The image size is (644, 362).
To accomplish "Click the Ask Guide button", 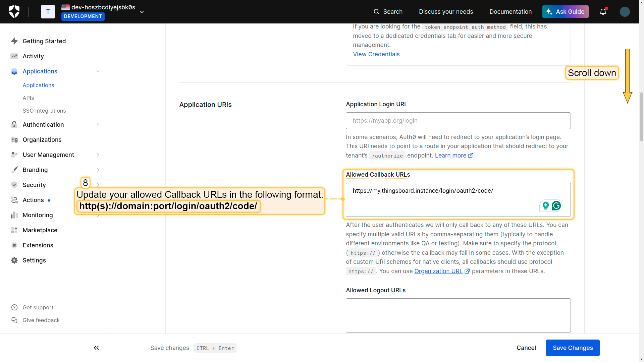I will pos(565,12).
